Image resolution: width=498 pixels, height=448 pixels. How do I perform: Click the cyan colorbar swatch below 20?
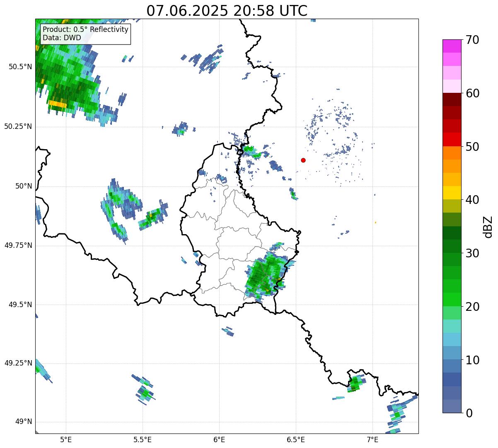pos(452,326)
